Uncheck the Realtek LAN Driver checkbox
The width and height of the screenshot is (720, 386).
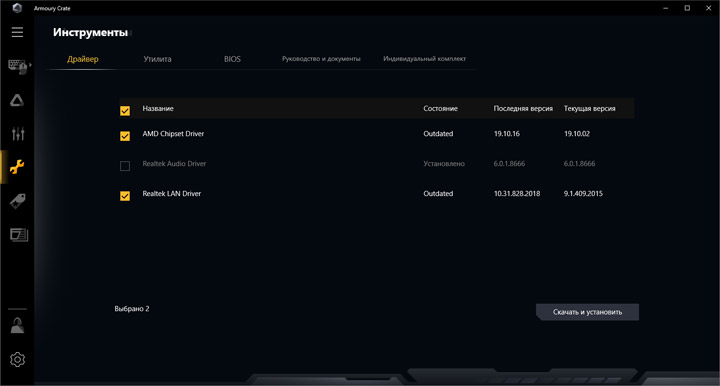tap(125, 196)
